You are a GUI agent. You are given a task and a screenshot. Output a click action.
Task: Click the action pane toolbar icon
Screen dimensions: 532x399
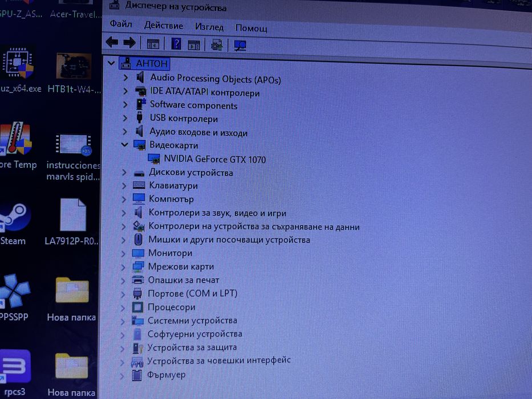click(194, 45)
